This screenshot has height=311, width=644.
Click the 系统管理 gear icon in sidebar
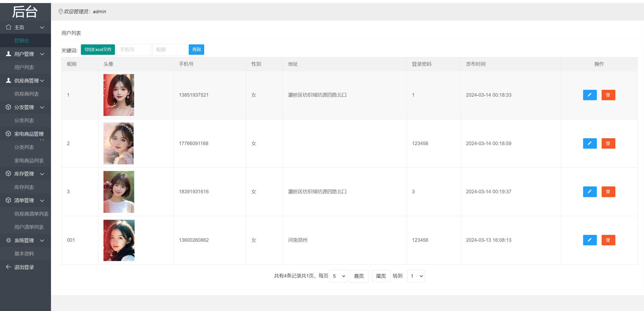pos(8,240)
